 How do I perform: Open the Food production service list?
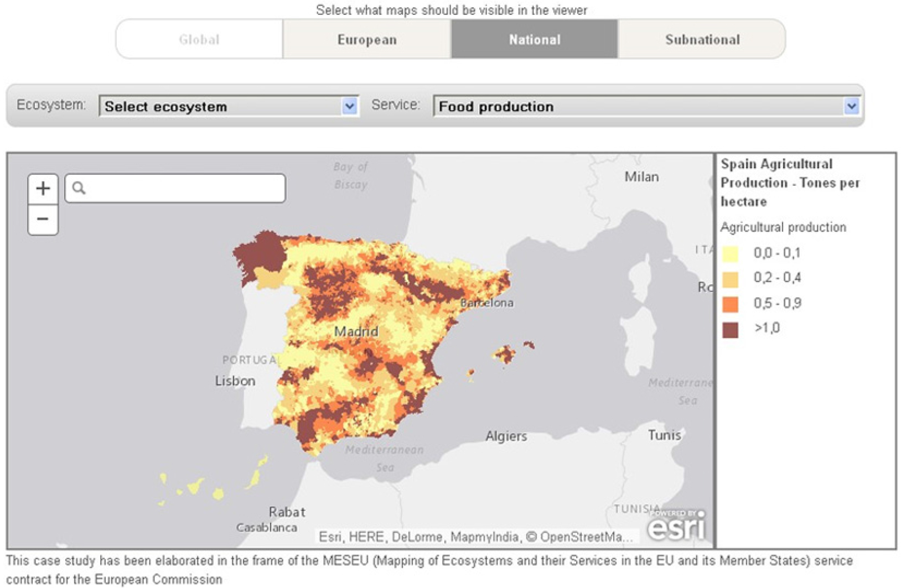pos(636,106)
